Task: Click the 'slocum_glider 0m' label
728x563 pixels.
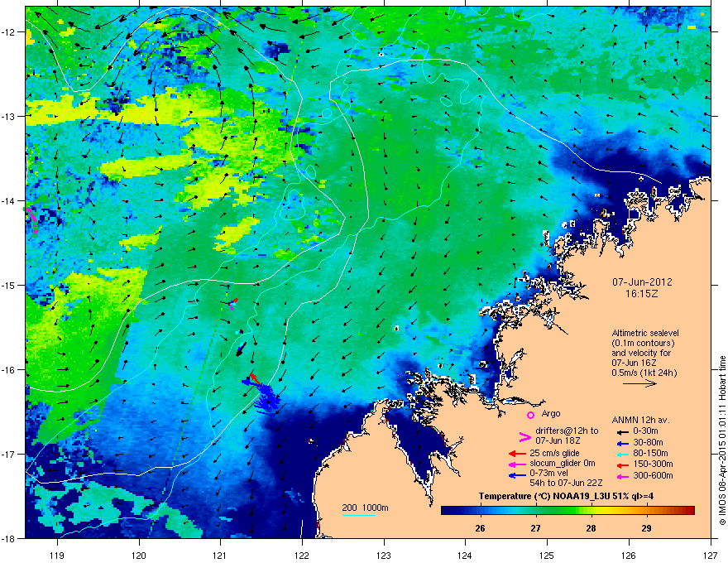Action: [x=563, y=464]
